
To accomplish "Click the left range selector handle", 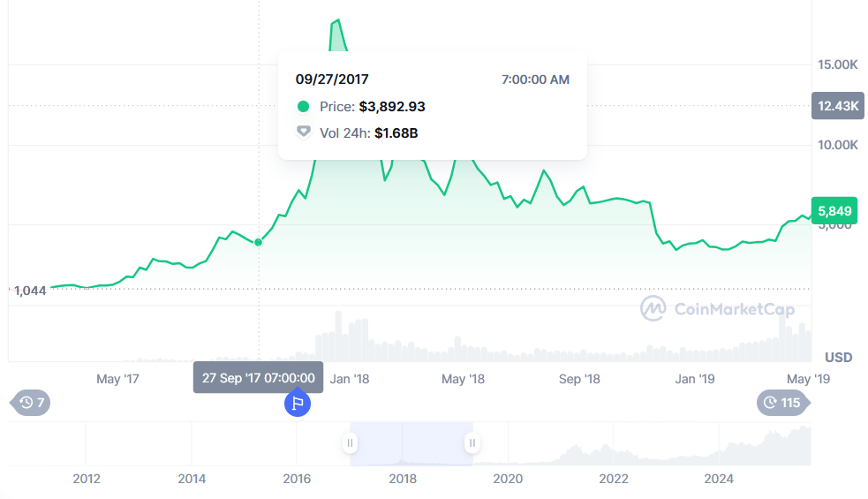I will [x=351, y=442].
